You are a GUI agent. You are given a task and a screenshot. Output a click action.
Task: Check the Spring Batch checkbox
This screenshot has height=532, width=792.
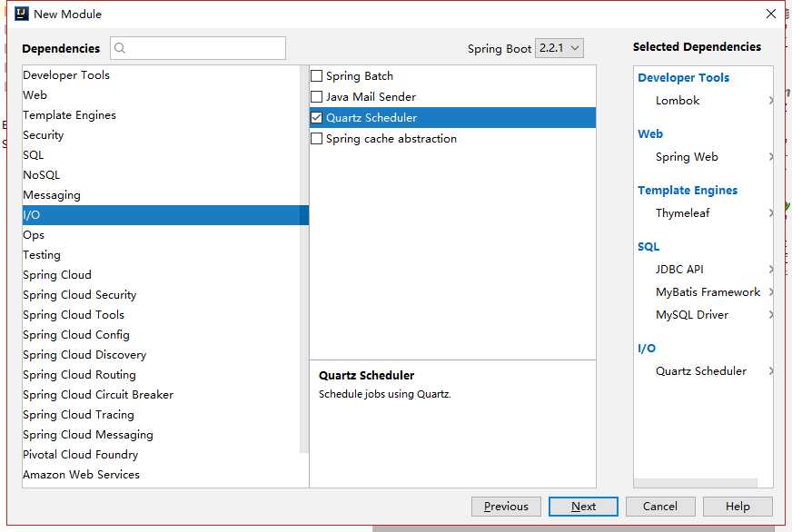(316, 75)
